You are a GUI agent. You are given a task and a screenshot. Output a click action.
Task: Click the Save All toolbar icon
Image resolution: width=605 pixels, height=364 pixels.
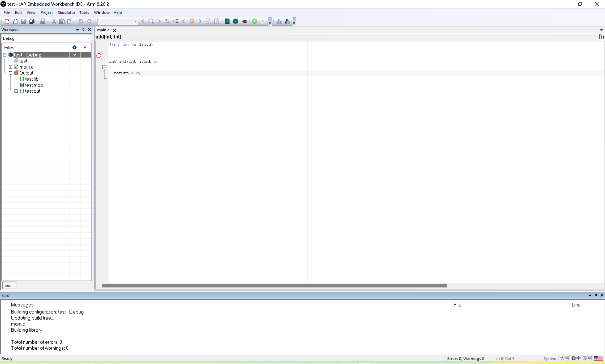coord(32,21)
